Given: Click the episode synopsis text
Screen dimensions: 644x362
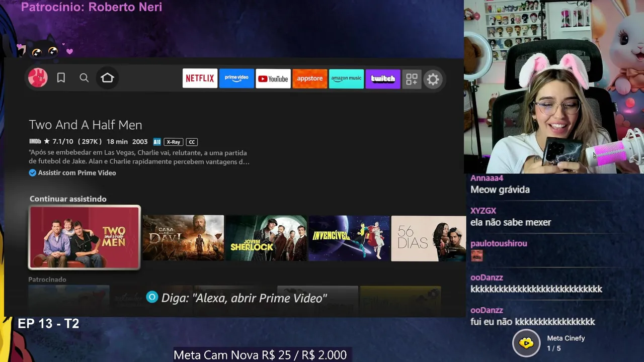Looking at the screenshot, I should tap(139, 157).
